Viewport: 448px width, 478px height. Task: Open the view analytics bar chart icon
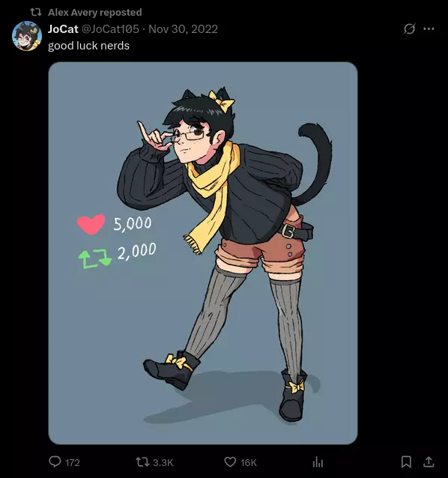pos(318,462)
